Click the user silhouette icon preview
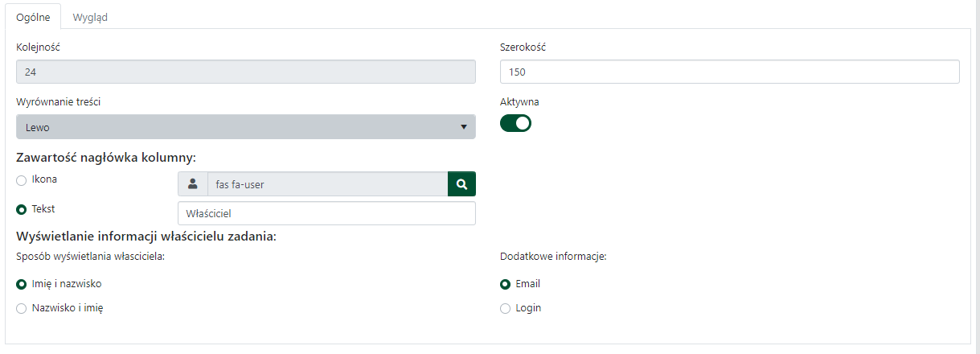 [192, 184]
